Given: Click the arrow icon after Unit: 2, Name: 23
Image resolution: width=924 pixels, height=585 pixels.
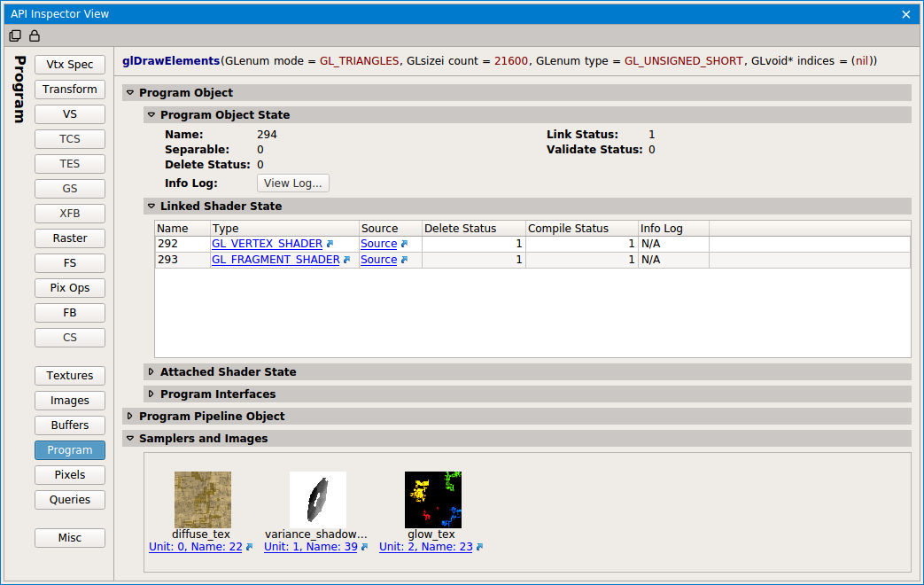Looking at the screenshot, I should coord(479,548).
